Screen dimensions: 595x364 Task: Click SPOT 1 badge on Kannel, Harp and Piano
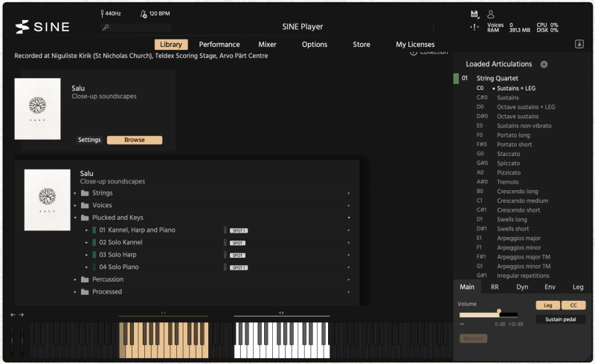click(239, 230)
